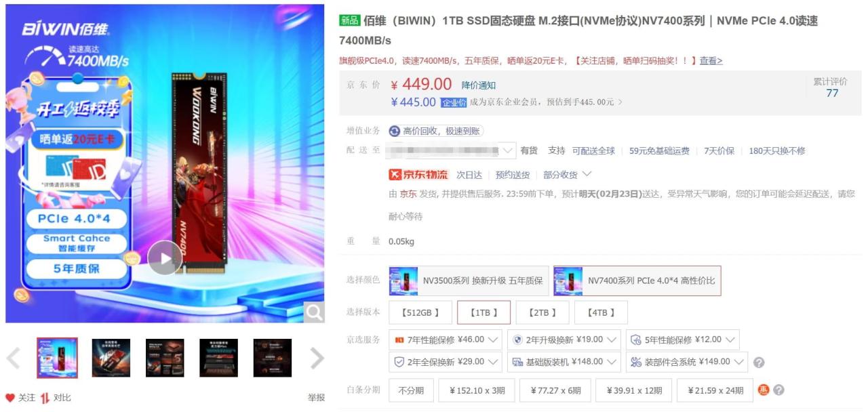Show previous thumbnails with left arrow
The height and width of the screenshot is (412, 868).
coord(14,358)
